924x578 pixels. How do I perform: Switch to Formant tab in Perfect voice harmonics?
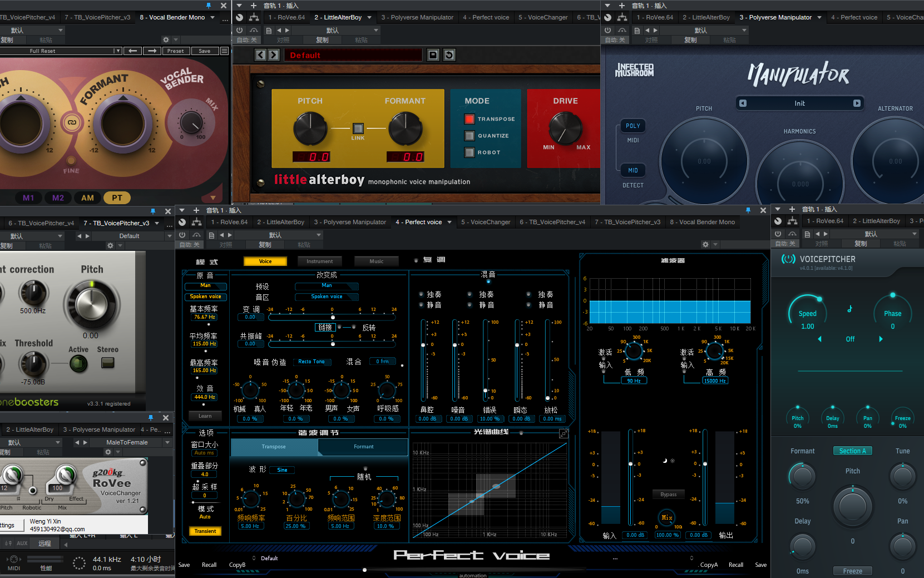point(363,446)
